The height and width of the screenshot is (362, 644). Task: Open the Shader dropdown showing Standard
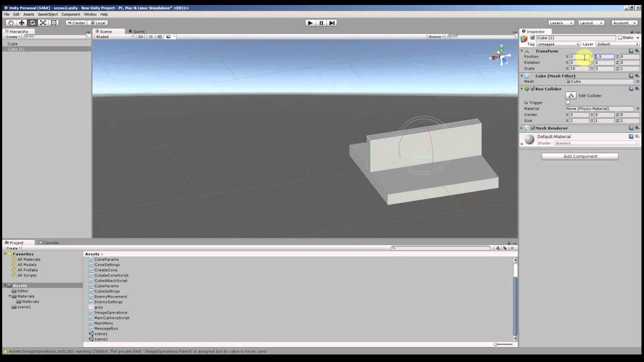(596, 143)
